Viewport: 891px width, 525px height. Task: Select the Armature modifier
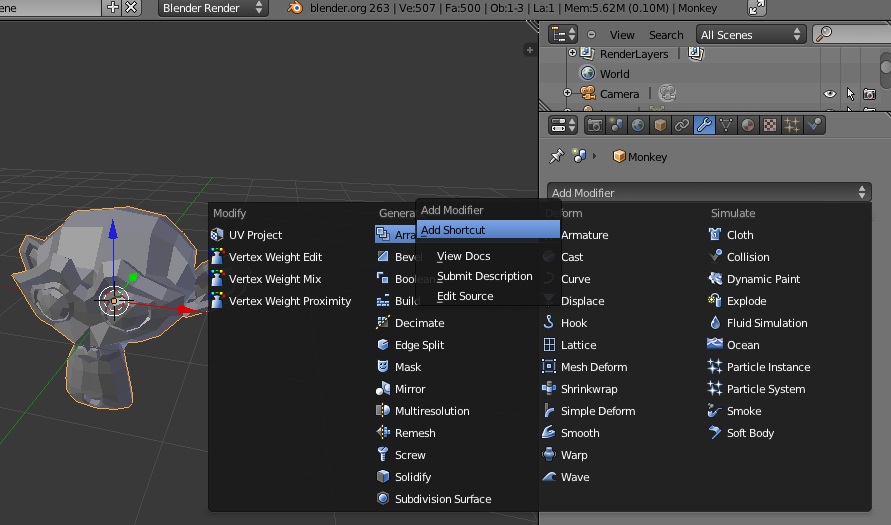pyautogui.click(x=584, y=235)
